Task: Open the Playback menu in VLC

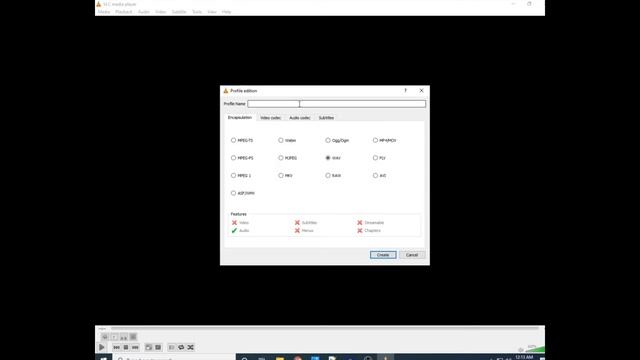Action: pos(124,12)
